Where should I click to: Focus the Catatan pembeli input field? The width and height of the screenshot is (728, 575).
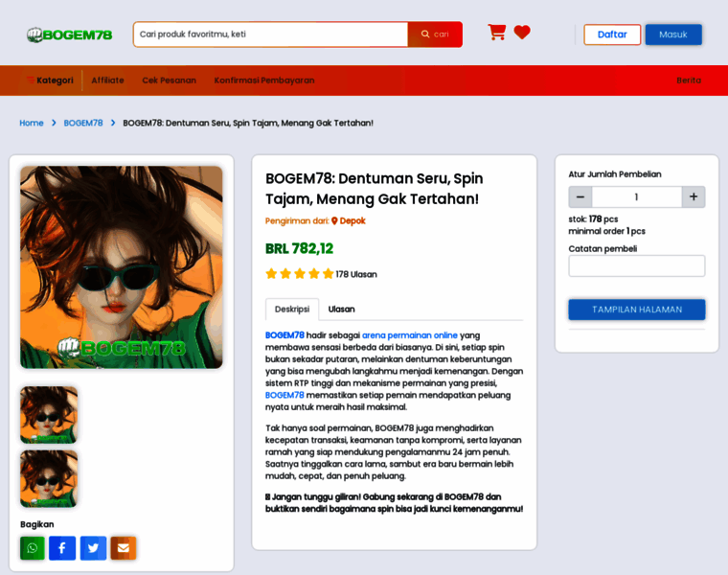click(x=637, y=265)
